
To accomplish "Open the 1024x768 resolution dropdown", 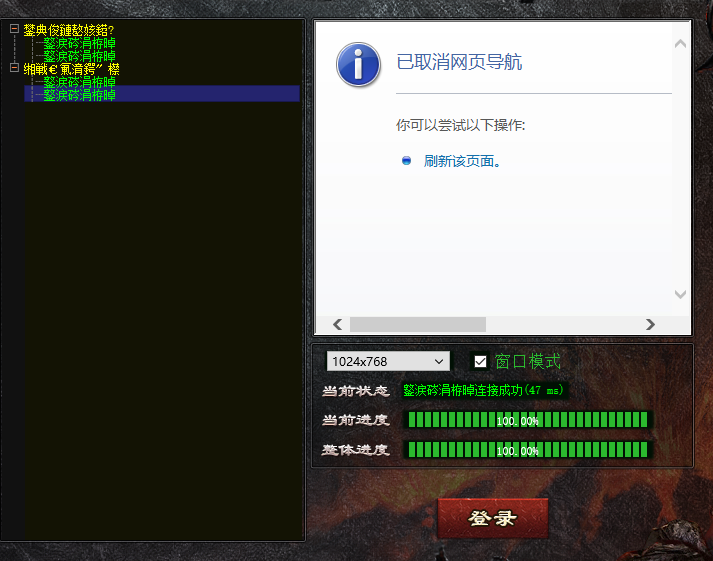I will (x=388, y=361).
